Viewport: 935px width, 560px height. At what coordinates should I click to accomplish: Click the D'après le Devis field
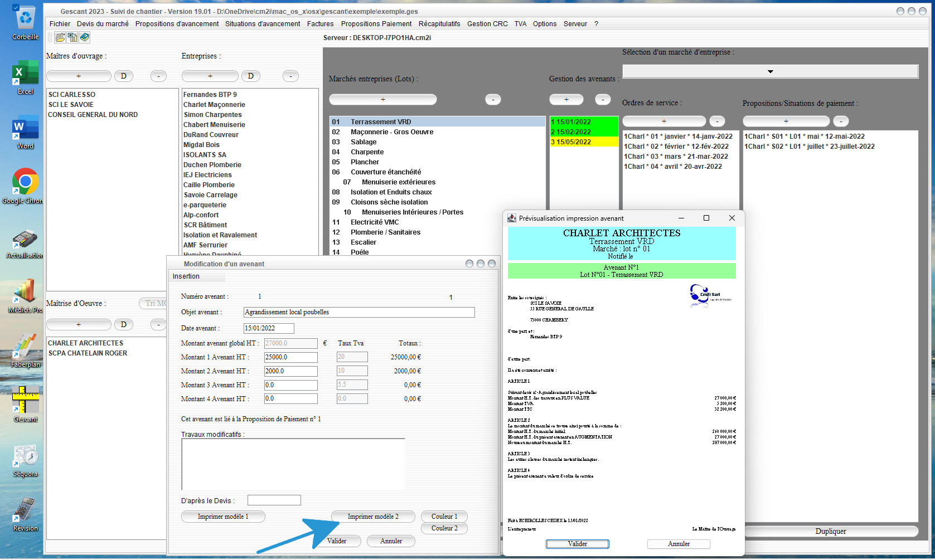[274, 500]
